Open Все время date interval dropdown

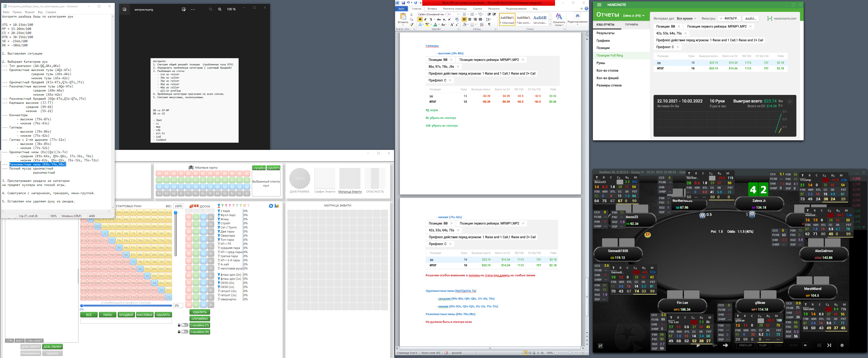pyautogui.click(x=686, y=18)
